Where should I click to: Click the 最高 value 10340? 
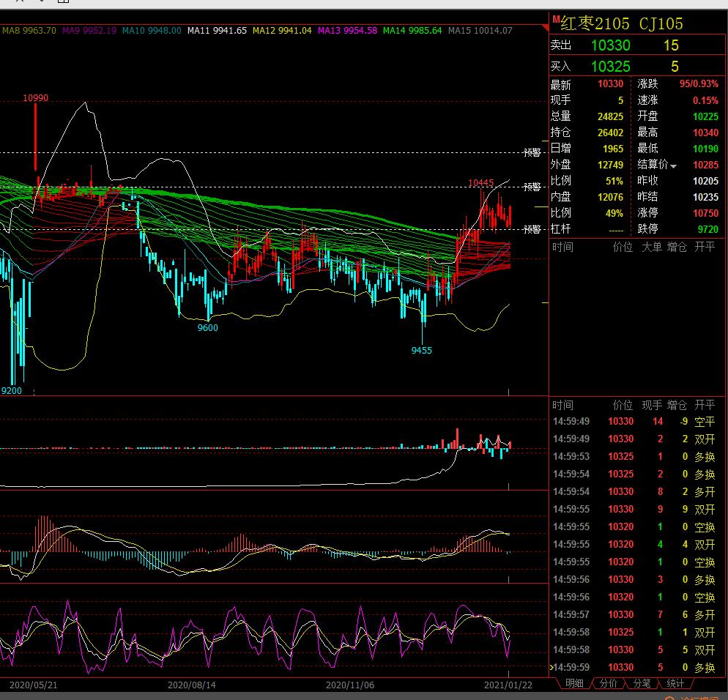tap(706, 133)
